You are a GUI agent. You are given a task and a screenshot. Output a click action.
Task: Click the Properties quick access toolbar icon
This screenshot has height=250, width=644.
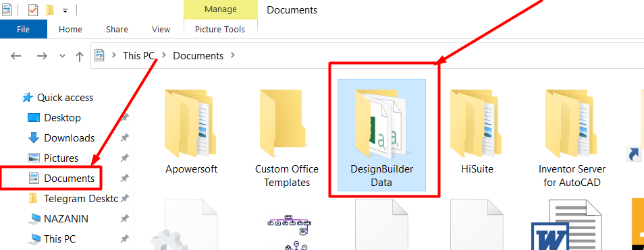pyautogui.click(x=33, y=10)
